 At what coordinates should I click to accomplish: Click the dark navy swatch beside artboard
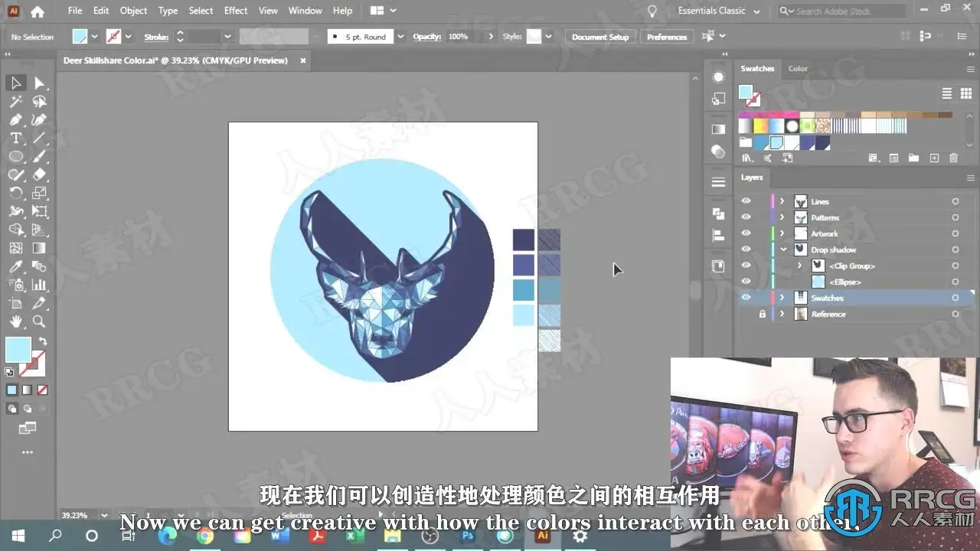524,240
